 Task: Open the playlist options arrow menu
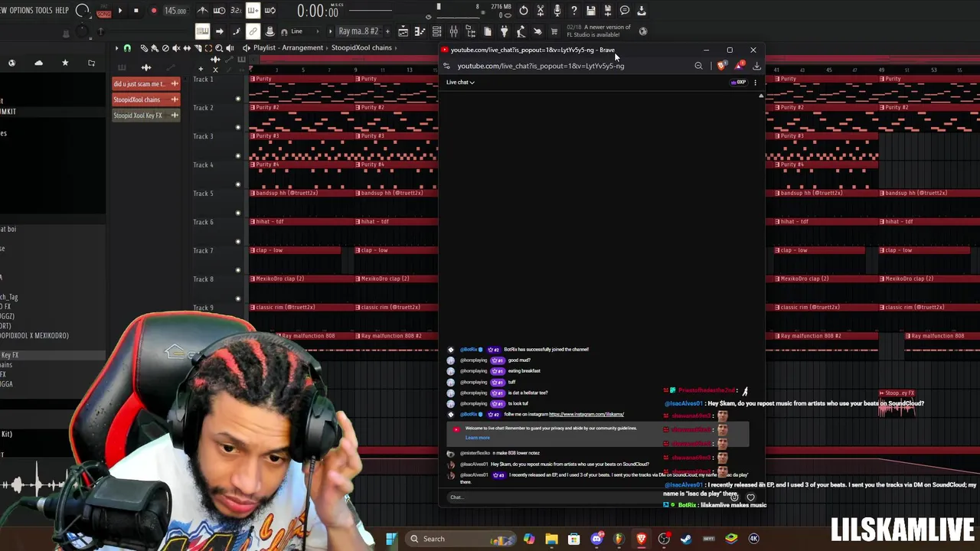(117, 48)
